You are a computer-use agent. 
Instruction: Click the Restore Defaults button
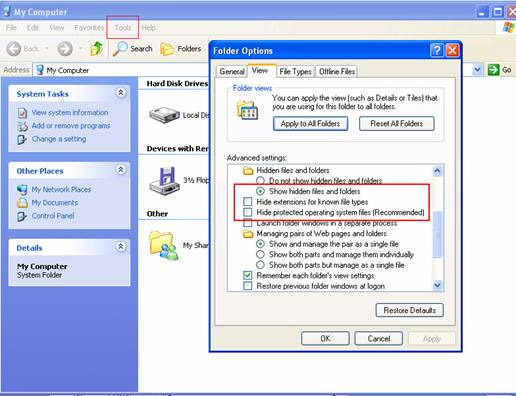(x=410, y=310)
